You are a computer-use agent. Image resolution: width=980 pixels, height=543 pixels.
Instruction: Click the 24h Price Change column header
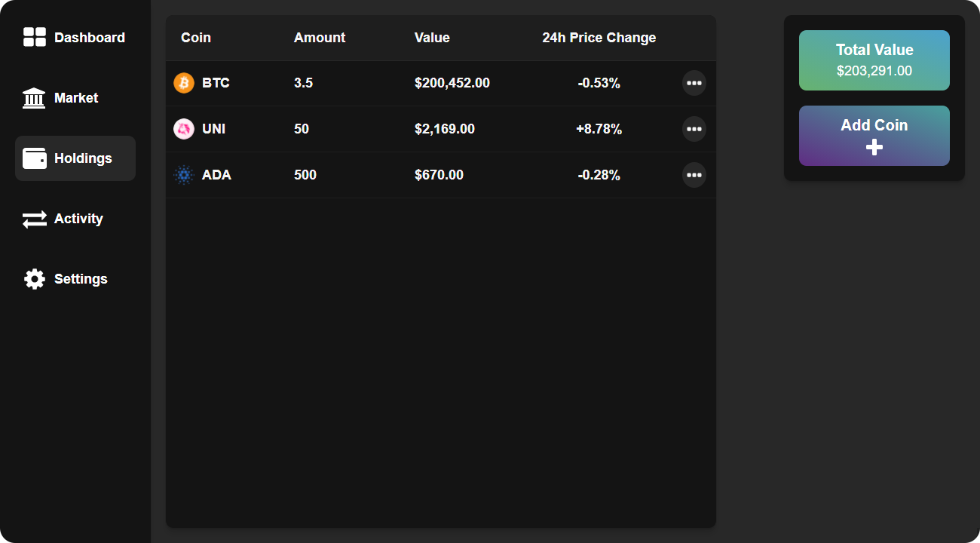click(599, 38)
